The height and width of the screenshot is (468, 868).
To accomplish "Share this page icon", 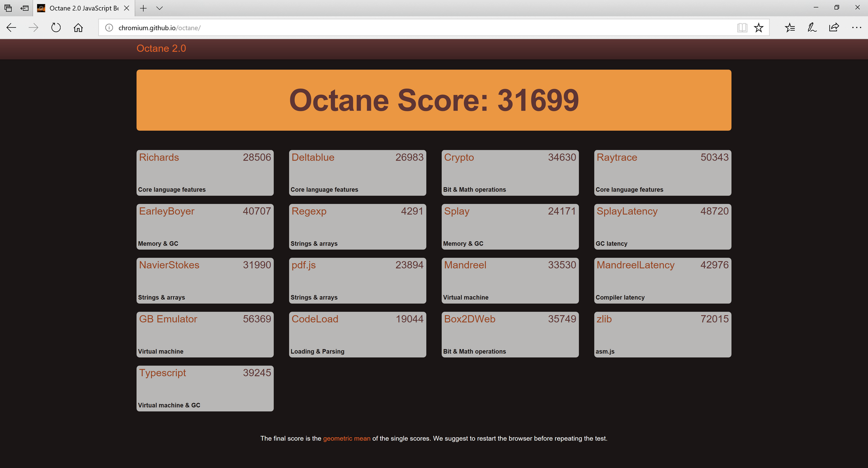I will point(834,28).
